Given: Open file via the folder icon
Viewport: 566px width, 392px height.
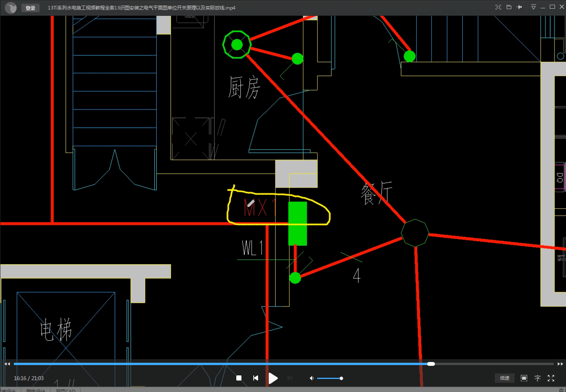Looking at the screenshot, I should [x=509, y=7].
